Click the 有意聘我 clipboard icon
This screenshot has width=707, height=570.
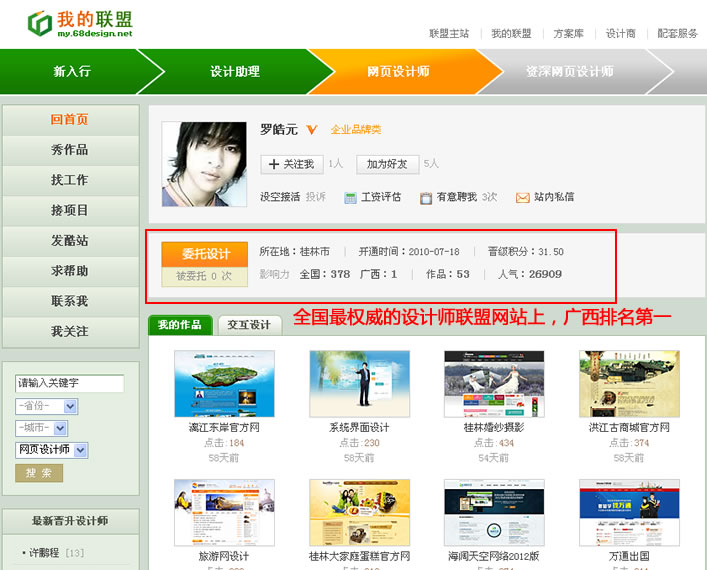pos(426,198)
